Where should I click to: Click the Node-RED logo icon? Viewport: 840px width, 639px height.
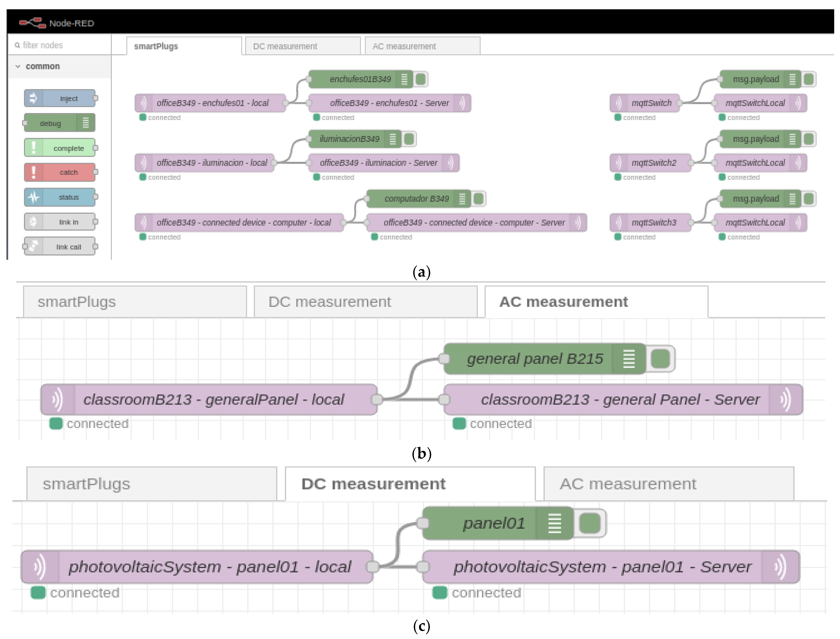click(32, 23)
